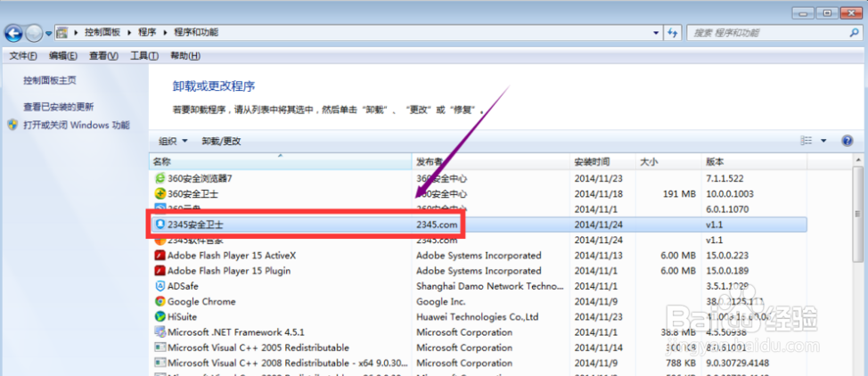This screenshot has width=868, height=376.
Task: Select Microsoft Visual C++ 2005 Redistributable name
Action: click(258, 347)
